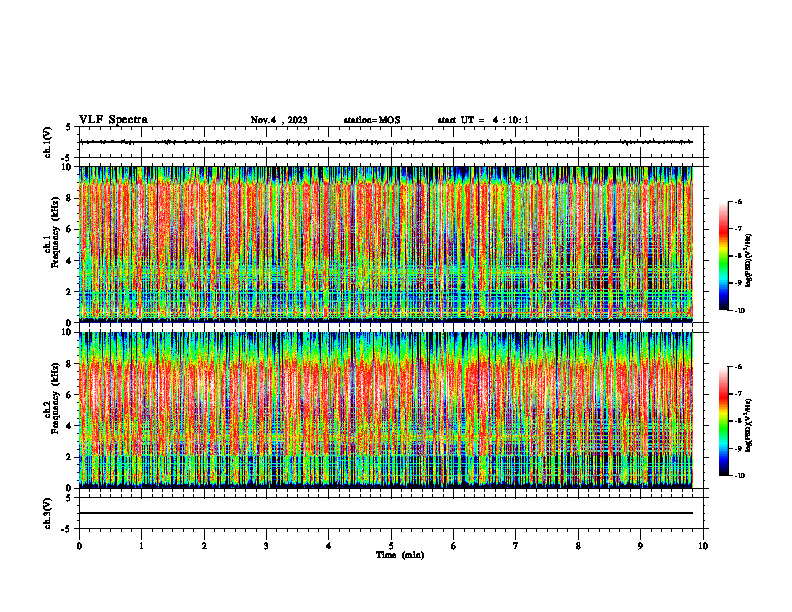Click the -6 label on ch.1 color bar
The height and width of the screenshot is (612, 792).
pyautogui.click(x=738, y=202)
